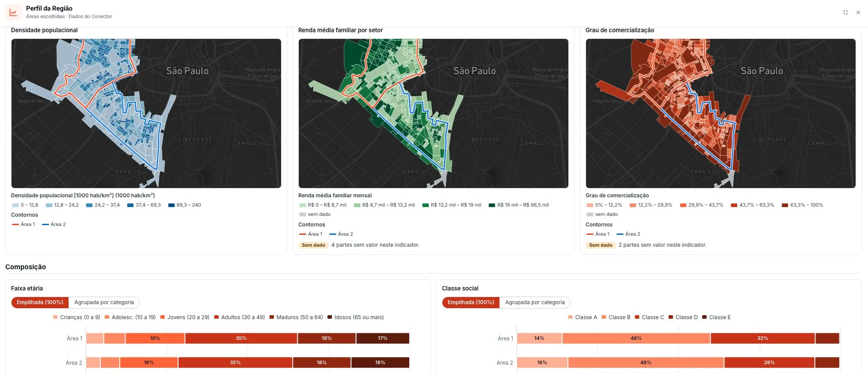Click Área 2 contour legend under Densidade populacional
Image resolution: width=868 pixels, height=373 pixels.
click(x=54, y=225)
